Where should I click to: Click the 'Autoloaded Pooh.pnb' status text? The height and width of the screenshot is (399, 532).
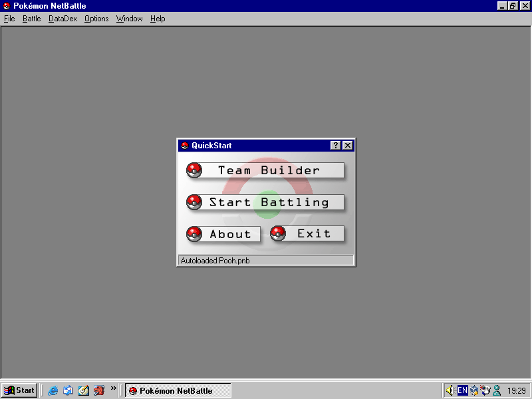(x=215, y=261)
